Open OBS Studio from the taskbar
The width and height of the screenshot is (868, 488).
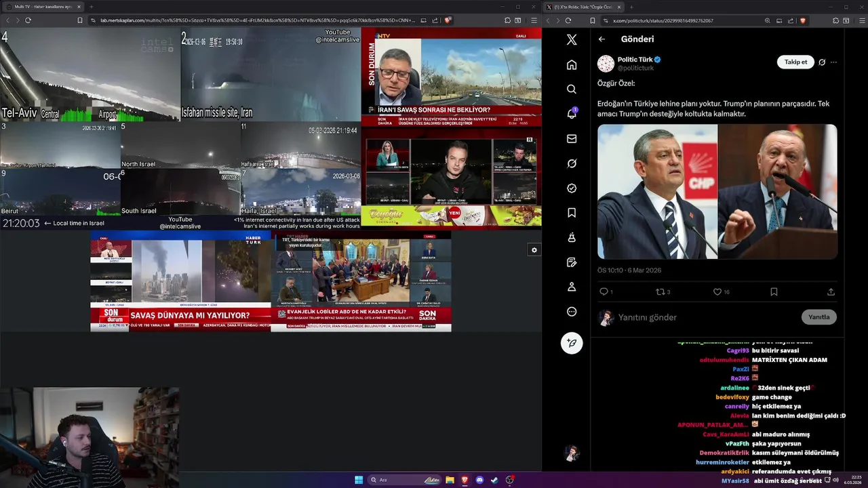pos(509,480)
